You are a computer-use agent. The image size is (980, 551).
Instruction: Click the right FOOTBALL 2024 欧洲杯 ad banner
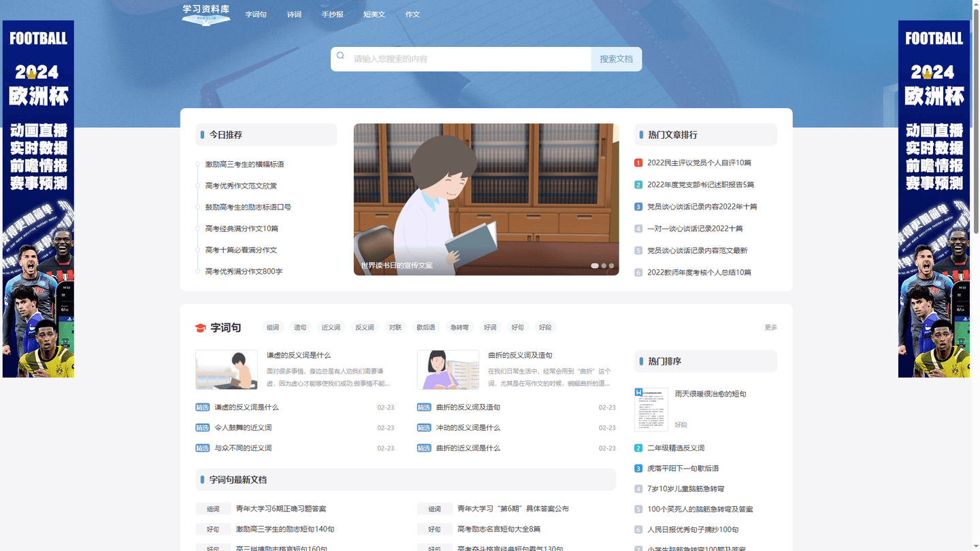(934, 199)
